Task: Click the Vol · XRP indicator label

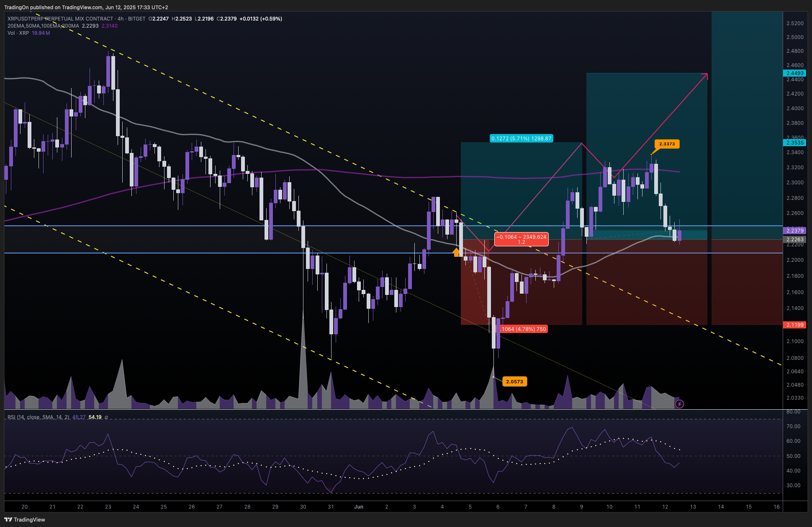Action: point(18,33)
